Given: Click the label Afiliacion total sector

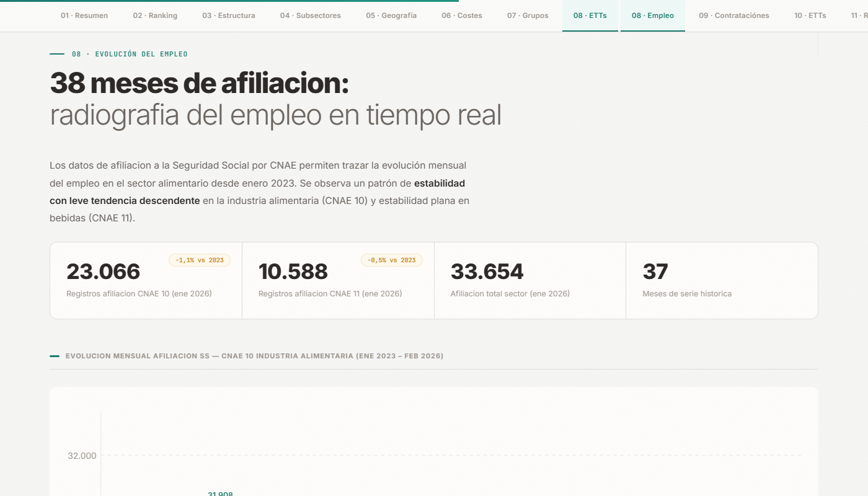Looking at the screenshot, I should pos(510,294).
